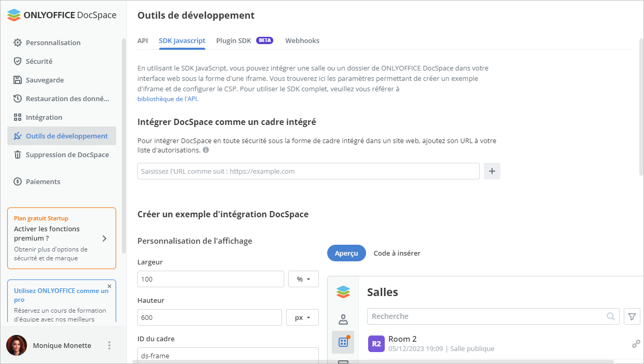The width and height of the screenshot is (644, 364).
Task: Open the width unit % dropdown
Action: [x=303, y=279]
